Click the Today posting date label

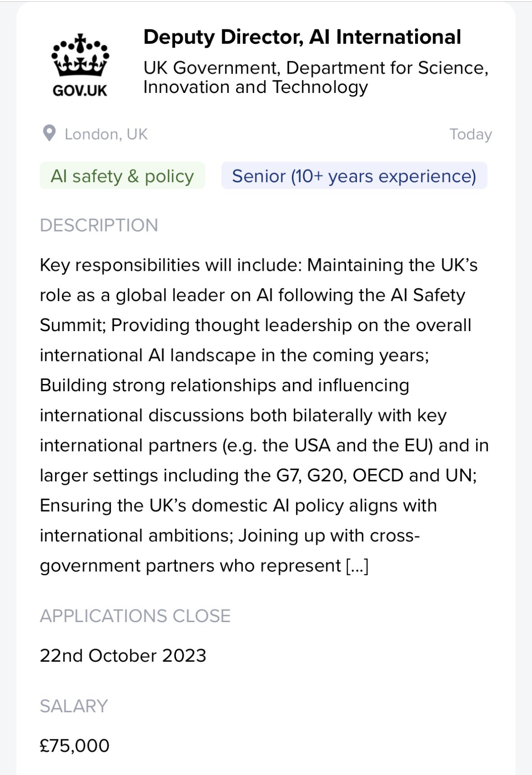coord(470,134)
